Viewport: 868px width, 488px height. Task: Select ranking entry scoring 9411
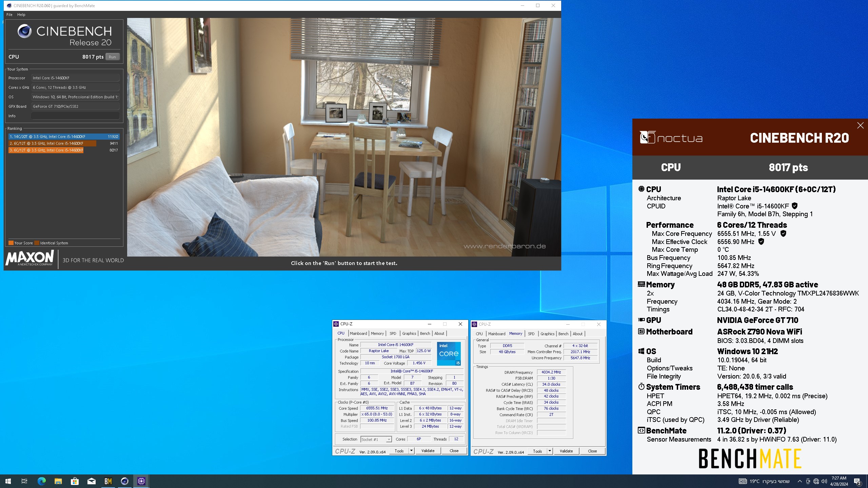pos(64,143)
